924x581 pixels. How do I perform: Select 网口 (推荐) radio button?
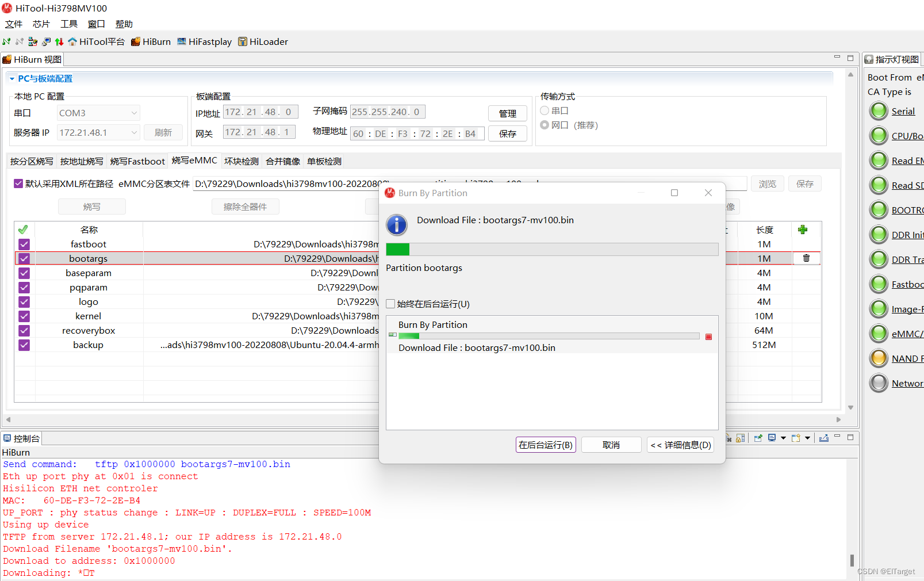[x=545, y=125]
